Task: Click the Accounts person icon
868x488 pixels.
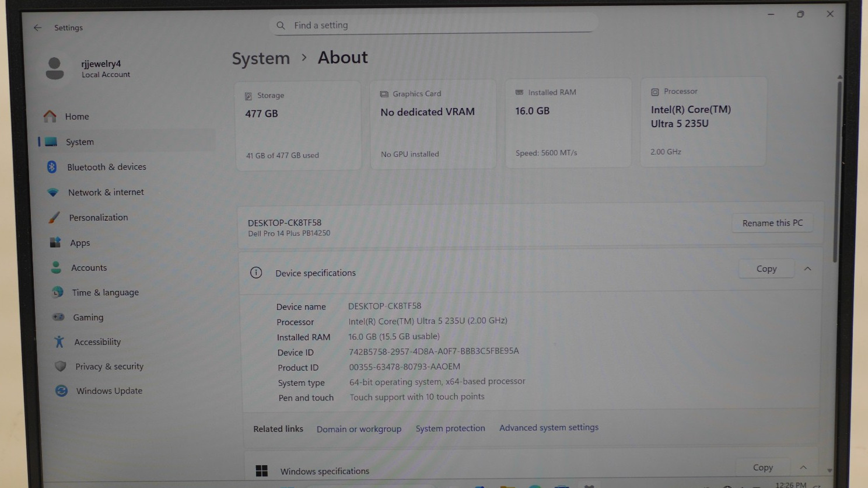Action: click(56, 267)
